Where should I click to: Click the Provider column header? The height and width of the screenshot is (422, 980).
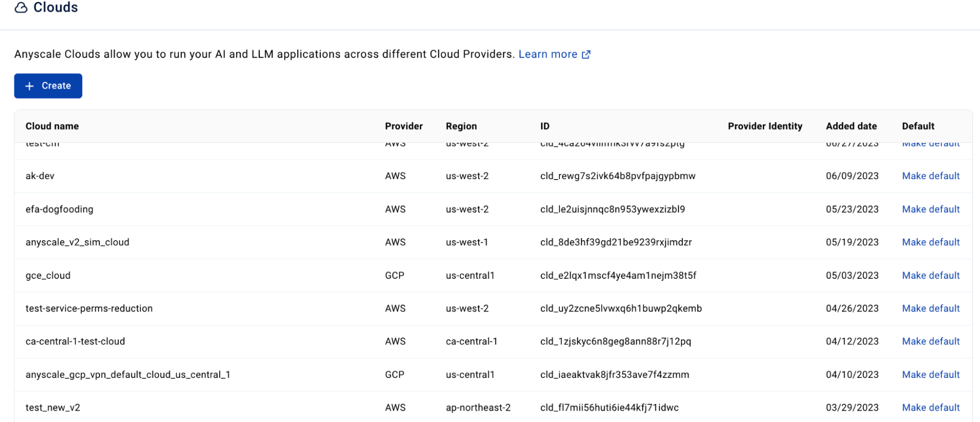[x=403, y=126]
